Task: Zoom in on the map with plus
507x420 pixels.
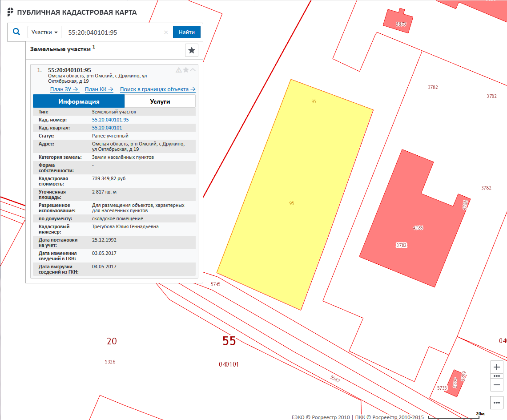Action: point(497,367)
